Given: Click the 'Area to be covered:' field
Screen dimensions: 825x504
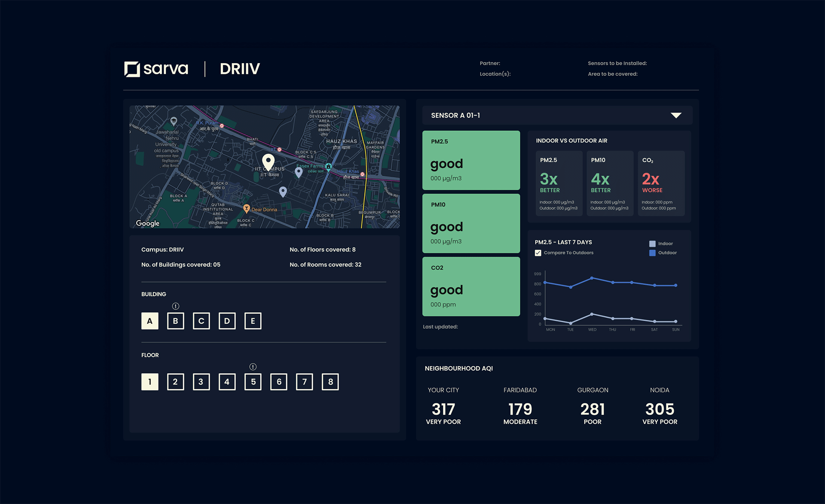Looking at the screenshot, I should 613,74.
